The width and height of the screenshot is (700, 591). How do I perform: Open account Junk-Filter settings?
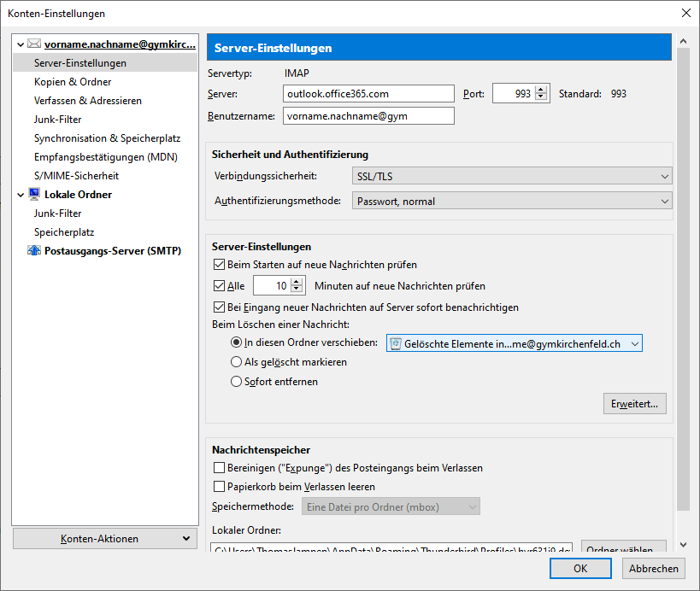(57, 119)
